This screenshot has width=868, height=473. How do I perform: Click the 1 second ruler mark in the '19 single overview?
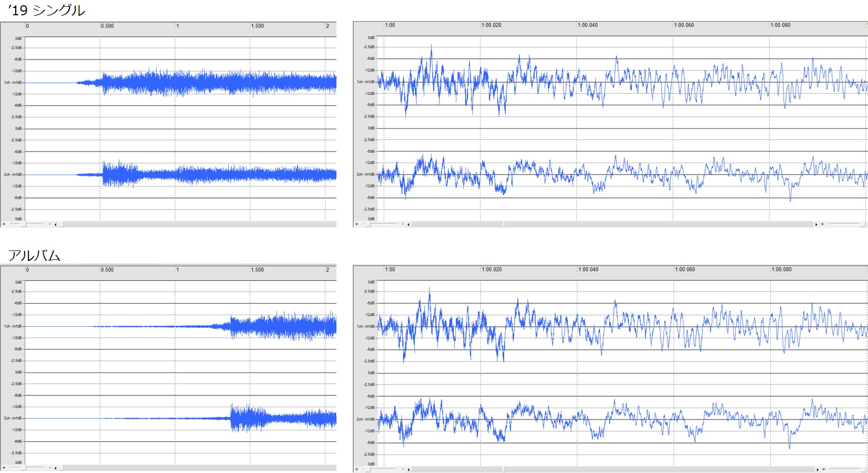tap(177, 26)
